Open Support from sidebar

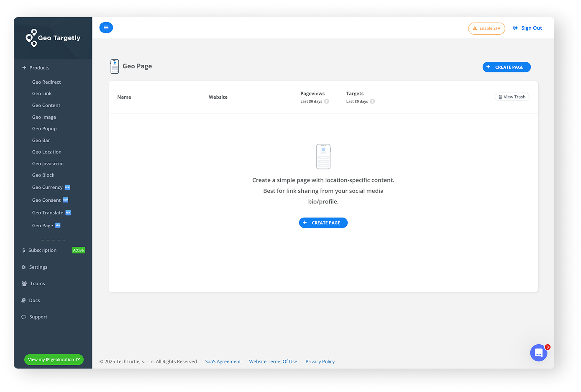[x=38, y=317]
